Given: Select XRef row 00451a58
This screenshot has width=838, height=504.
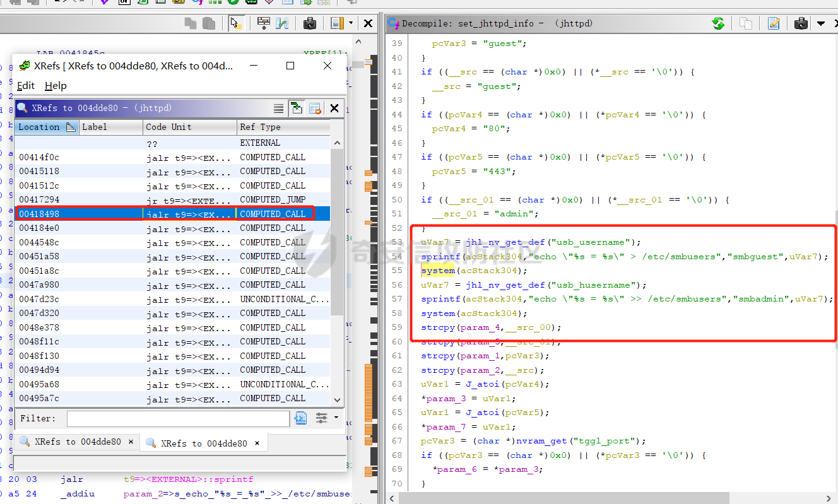Looking at the screenshot, I should [173, 257].
